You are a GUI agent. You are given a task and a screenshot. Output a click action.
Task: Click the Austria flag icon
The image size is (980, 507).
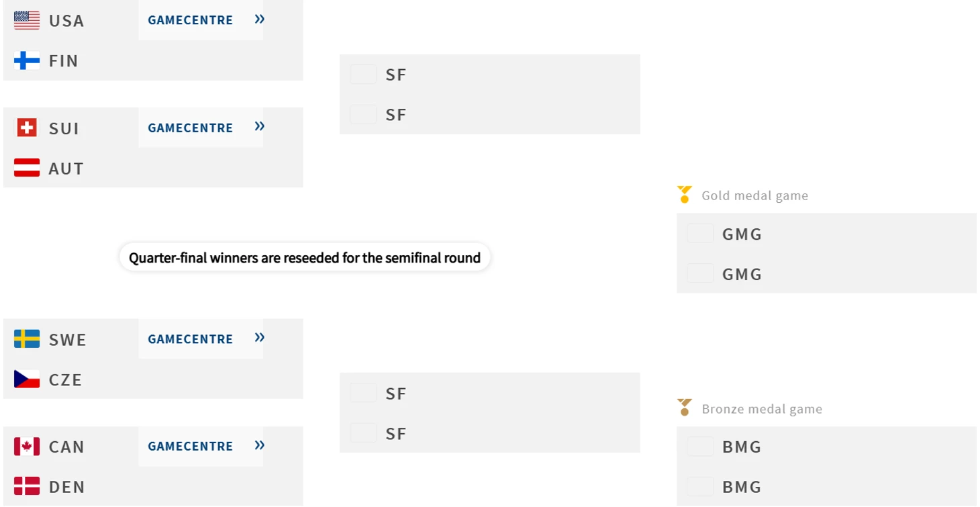point(27,168)
